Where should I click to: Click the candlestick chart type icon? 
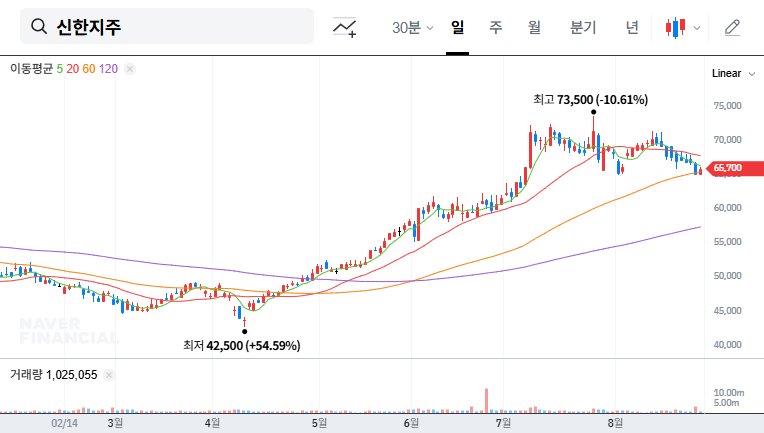pyautogui.click(x=676, y=28)
